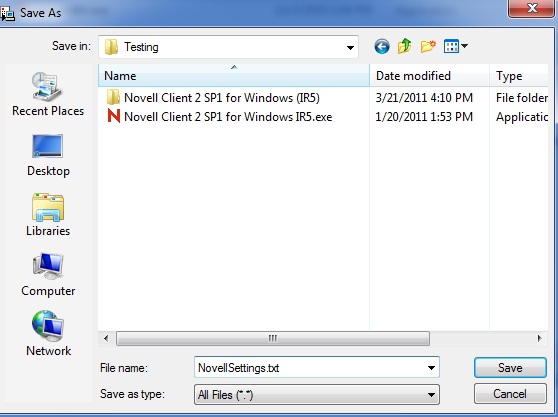Open the Save as type dropdown
The height and width of the screenshot is (417, 558).
317,395
